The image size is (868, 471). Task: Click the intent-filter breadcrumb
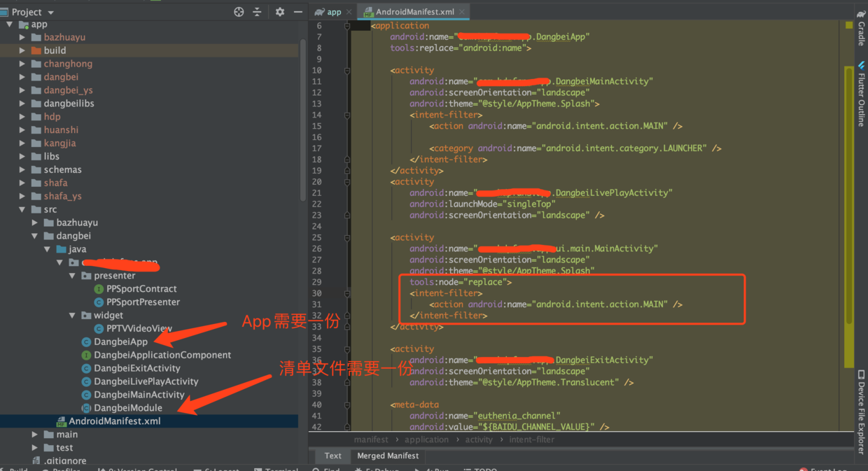tap(531, 440)
